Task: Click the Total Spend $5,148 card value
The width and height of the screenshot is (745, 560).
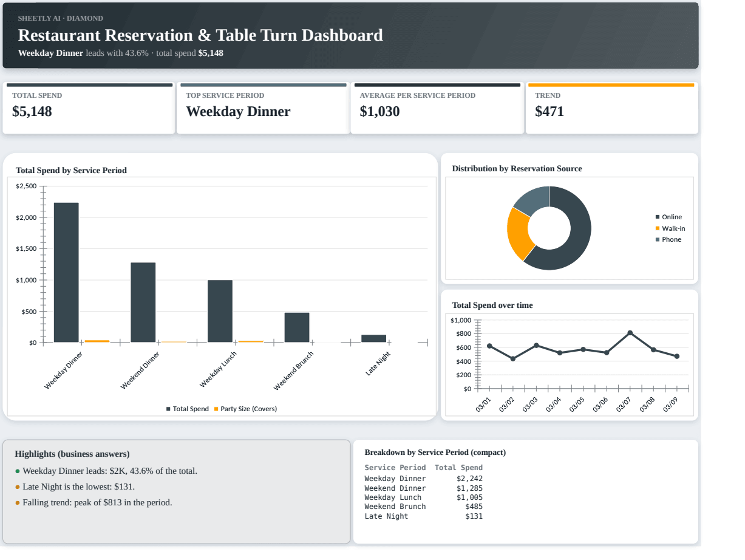Action: point(32,112)
